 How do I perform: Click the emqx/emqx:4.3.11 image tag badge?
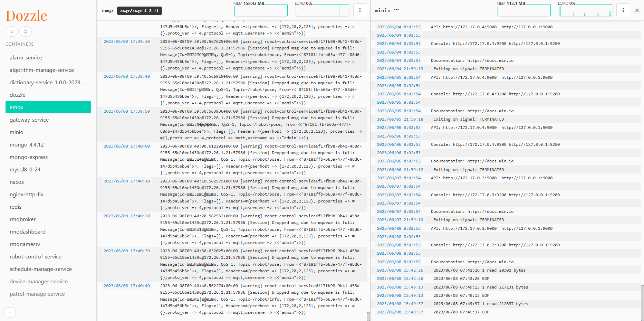click(139, 10)
